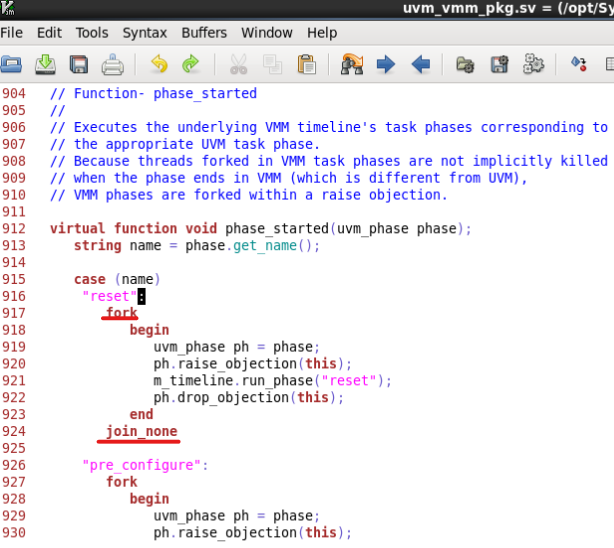Click the Copy toolbar icon
Viewport: 614px width, 548px height.
272,64
